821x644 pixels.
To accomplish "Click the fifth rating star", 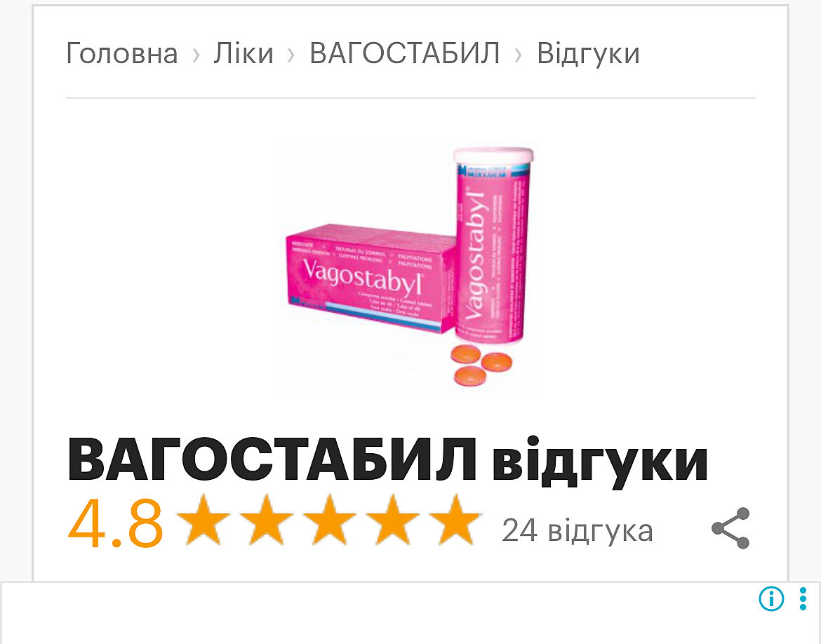I will tap(455, 520).
